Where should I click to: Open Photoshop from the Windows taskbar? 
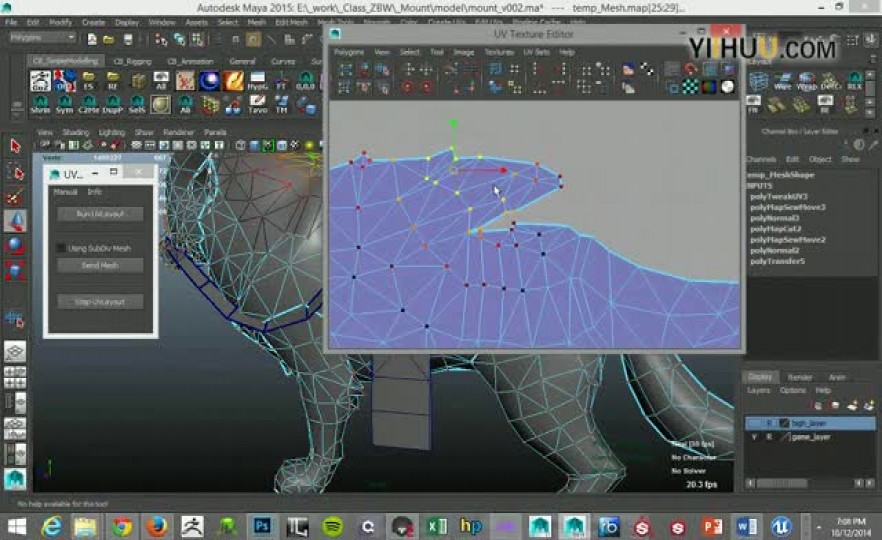(x=262, y=526)
